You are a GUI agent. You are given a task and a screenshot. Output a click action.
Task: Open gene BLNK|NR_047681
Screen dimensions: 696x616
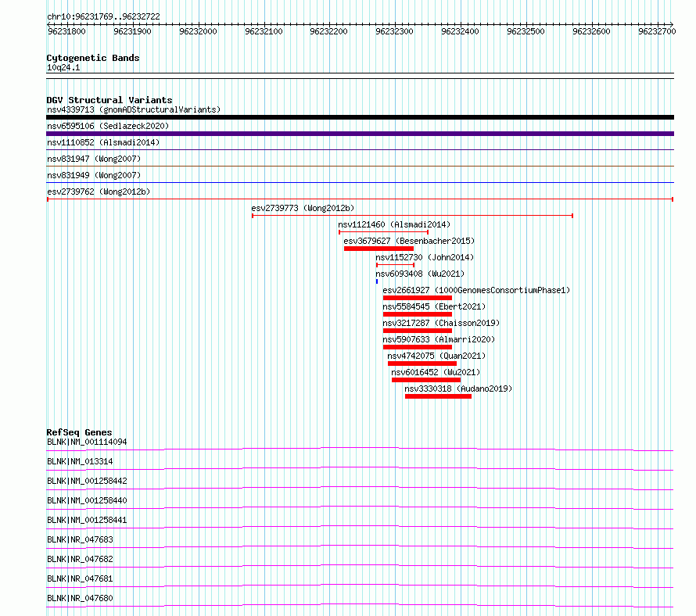pyautogui.click(x=80, y=578)
